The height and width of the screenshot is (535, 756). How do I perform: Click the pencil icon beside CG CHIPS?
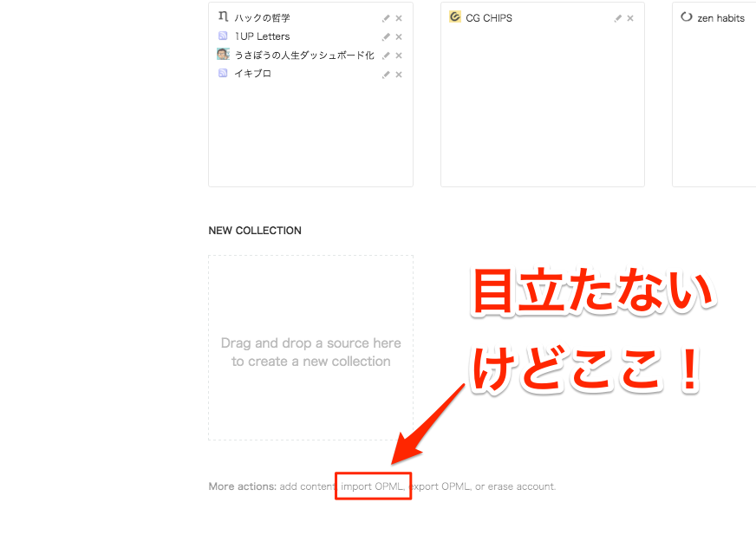coord(618,18)
